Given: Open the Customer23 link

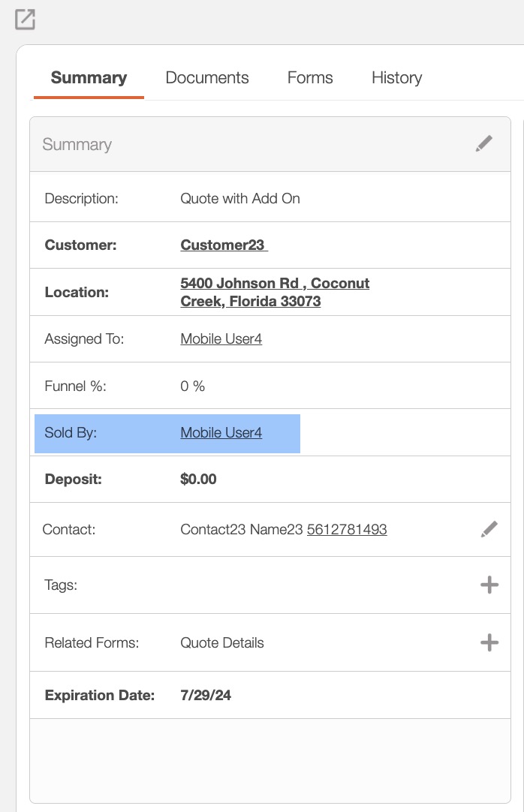Looking at the screenshot, I should tap(224, 245).
